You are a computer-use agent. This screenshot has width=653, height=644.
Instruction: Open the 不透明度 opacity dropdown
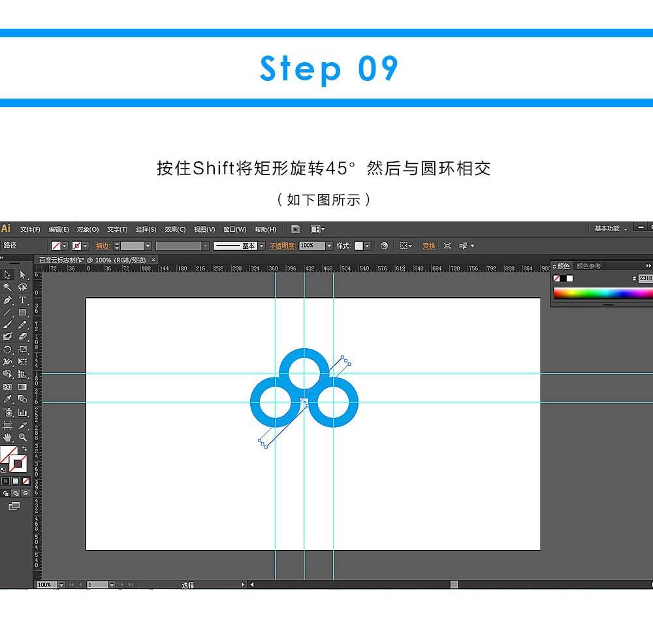[328, 246]
